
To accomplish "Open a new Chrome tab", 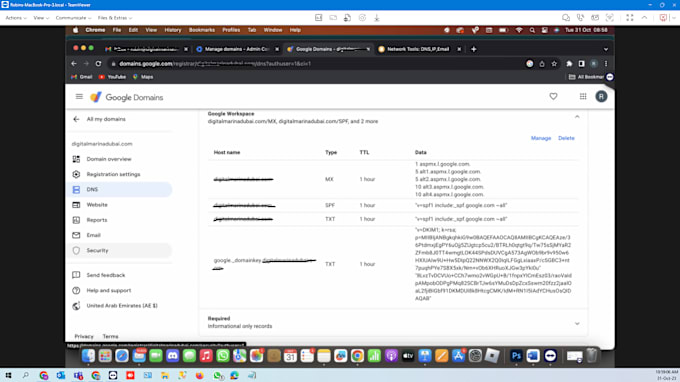I will [x=474, y=49].
